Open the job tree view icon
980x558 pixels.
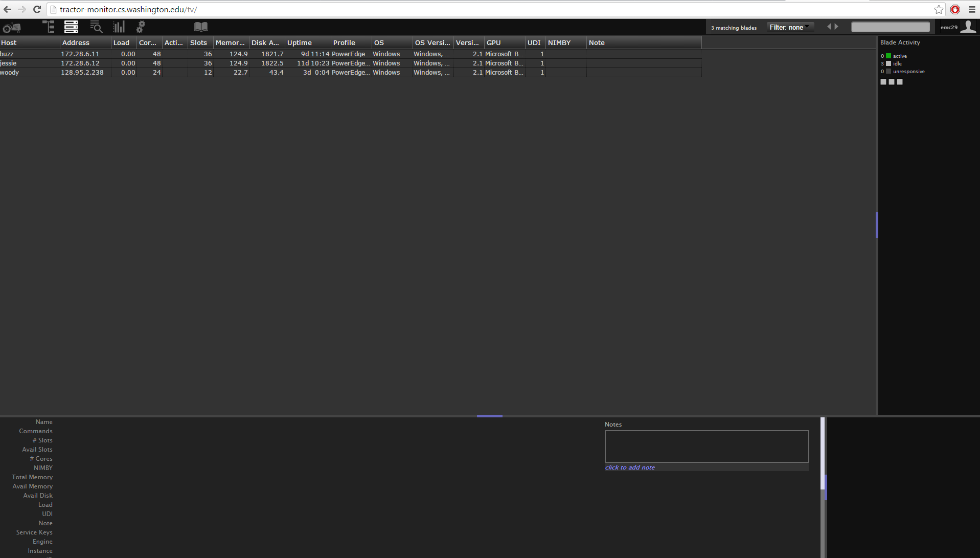pos(49,27)
